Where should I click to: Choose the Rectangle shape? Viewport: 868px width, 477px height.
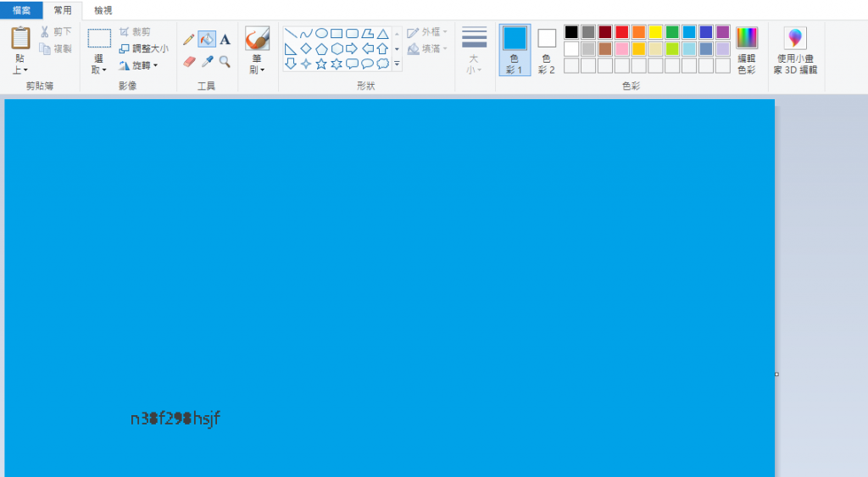point(337,34)
